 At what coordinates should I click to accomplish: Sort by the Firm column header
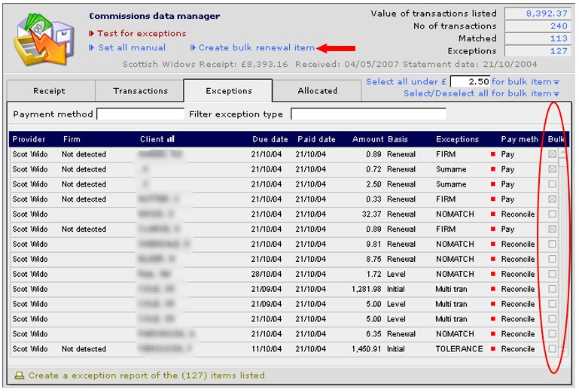click(72, 139)
